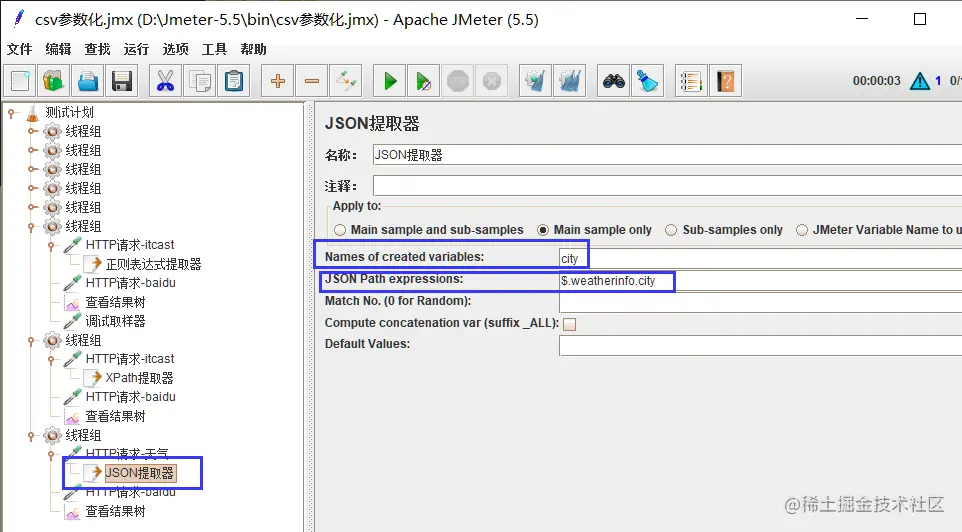Click the Open file toolbar icon

[88, 81]
